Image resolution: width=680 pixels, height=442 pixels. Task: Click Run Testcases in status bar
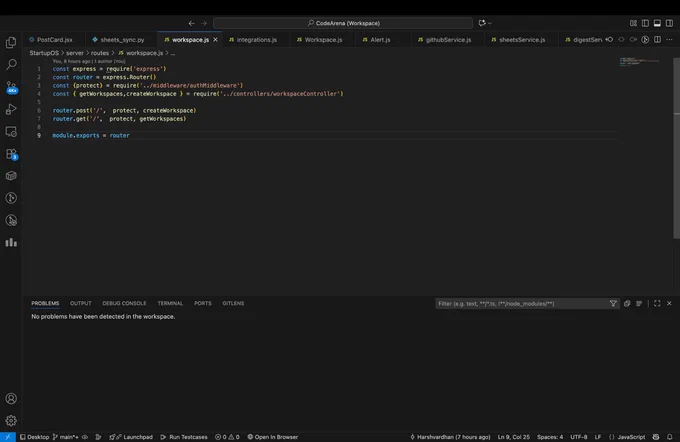(x=184, y=437)
